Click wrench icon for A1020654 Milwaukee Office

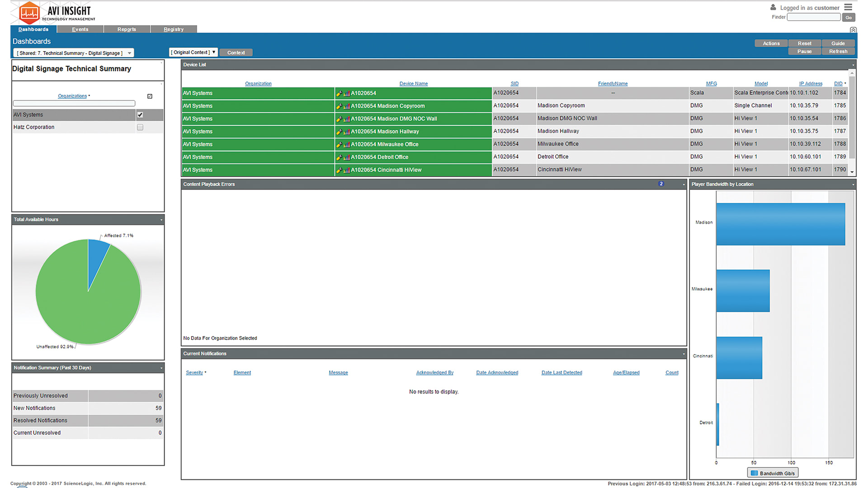point(339,145)
